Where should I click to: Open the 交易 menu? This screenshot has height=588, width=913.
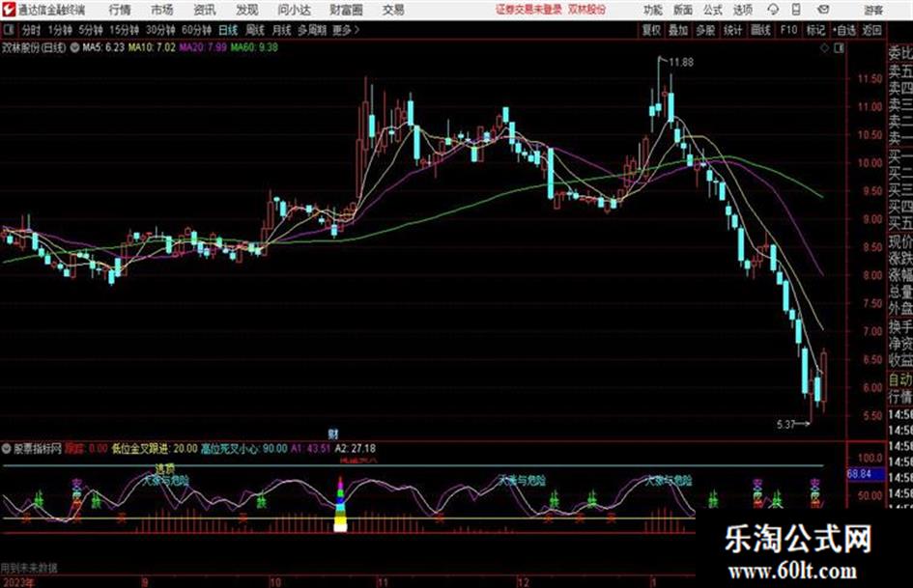(x=393, y=10)
